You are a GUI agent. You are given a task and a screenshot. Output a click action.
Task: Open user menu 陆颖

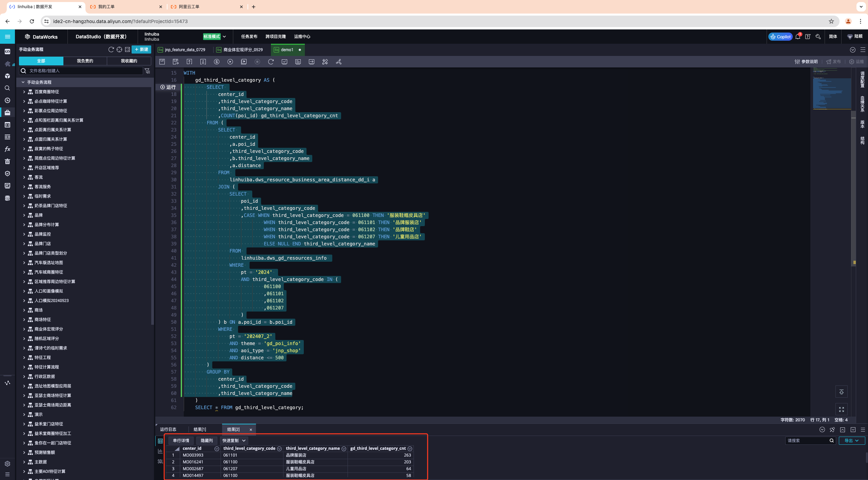[x=855, y=37]
